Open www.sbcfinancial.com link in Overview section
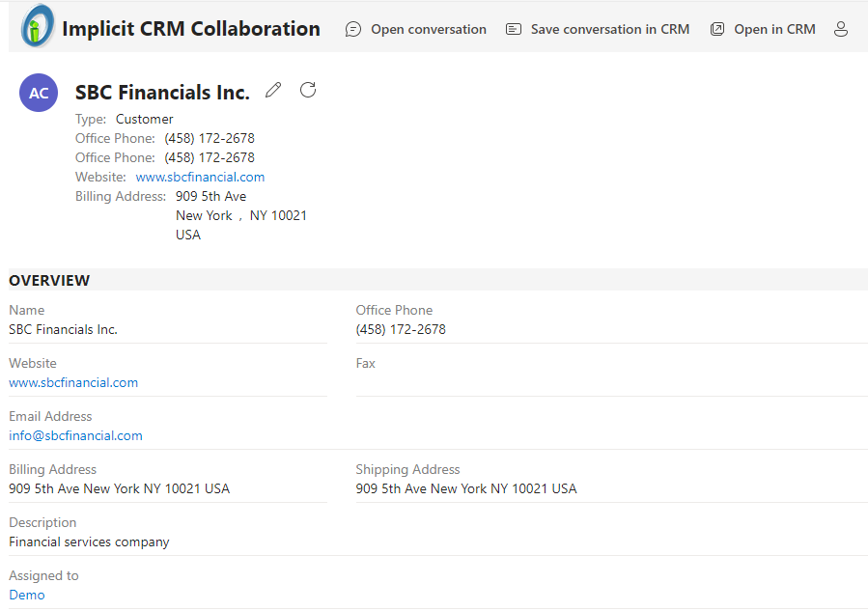 click(x=73, y=382)
